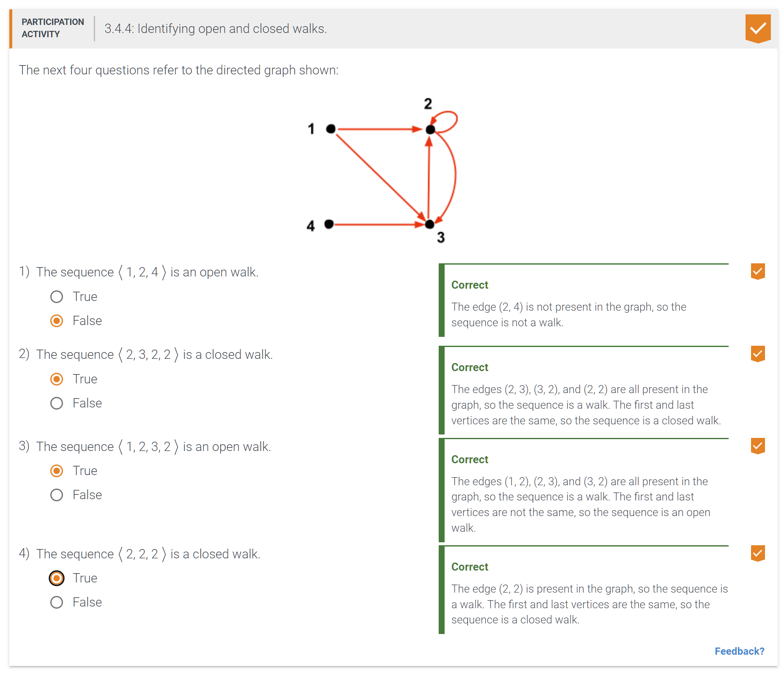Click the activity title 'Identifying open and closed walks'
Image resolution: width=784 pixels, height=675 pixels.
pos(216,29)
